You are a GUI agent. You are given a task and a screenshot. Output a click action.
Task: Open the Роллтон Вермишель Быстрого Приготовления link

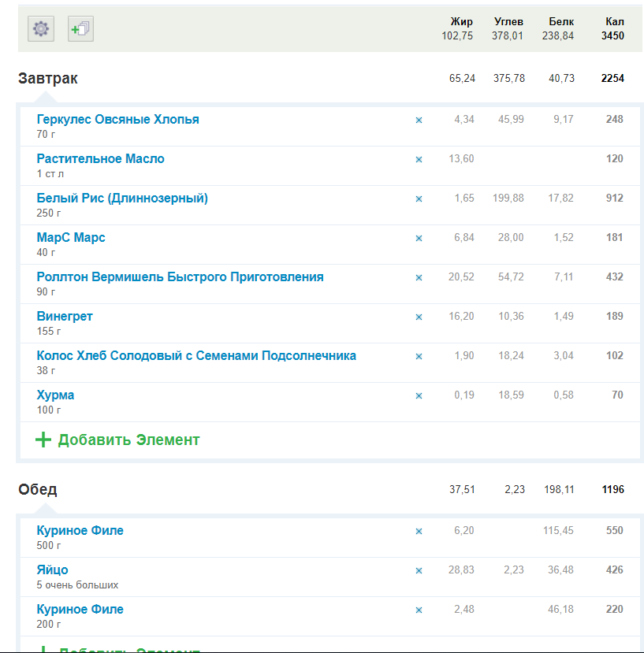click(x=180, y=277)
